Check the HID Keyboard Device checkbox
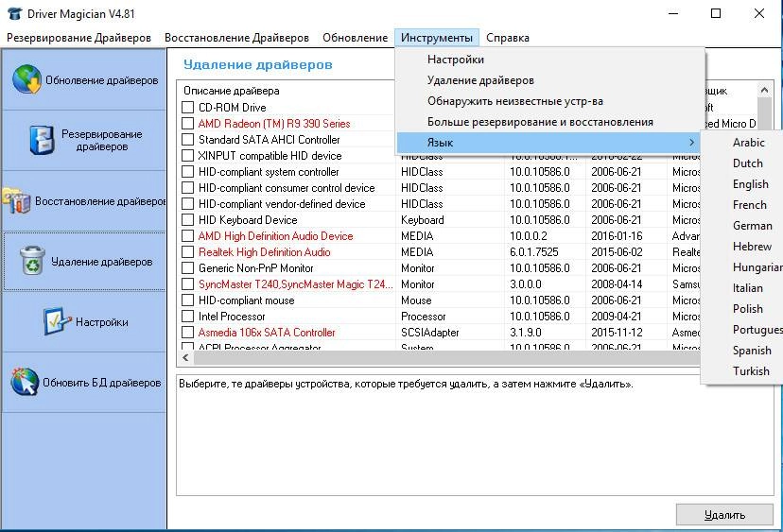Screen dimensions: 783x532 pos(188,220)
